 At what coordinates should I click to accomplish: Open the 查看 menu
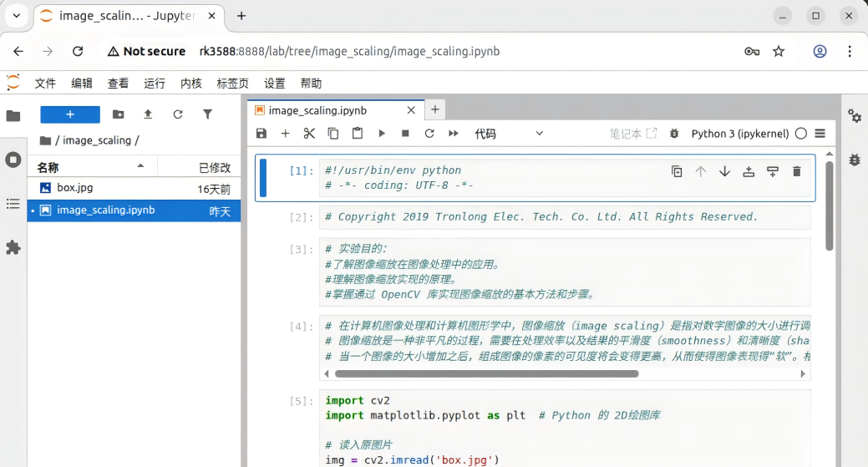(118, 83)
